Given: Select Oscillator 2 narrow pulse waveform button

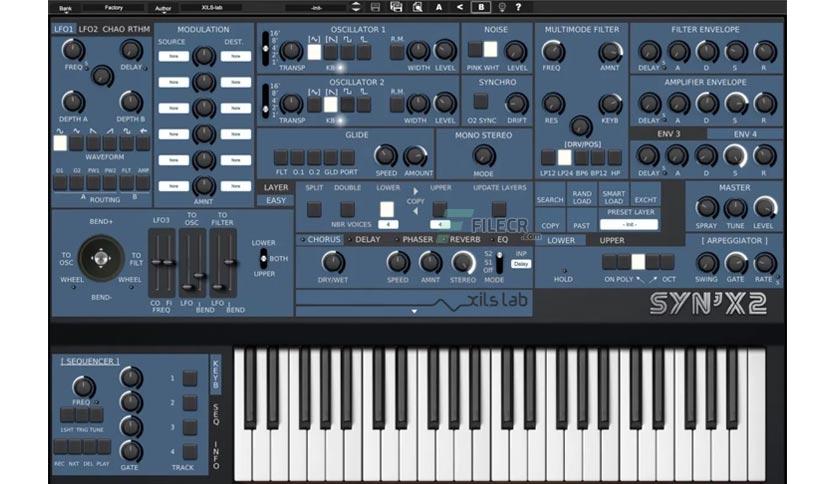Looking at the screenshot, I should tap(364, 104).
